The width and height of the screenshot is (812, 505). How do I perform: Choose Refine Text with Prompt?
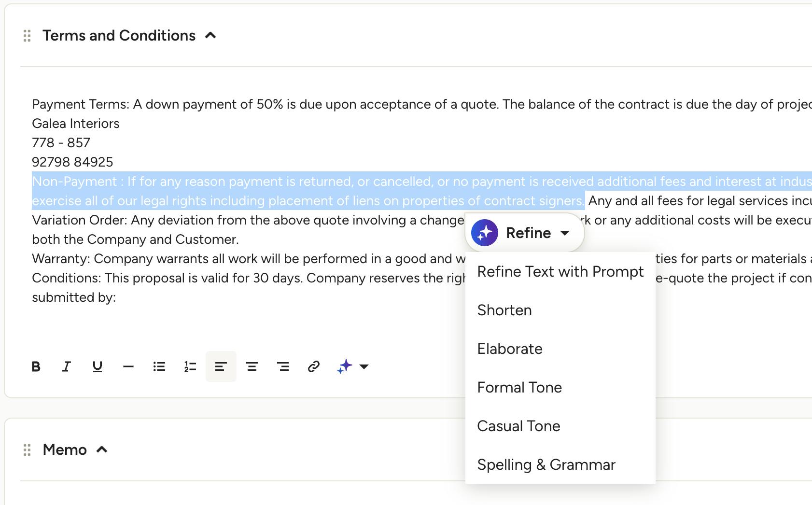(560, 271)
